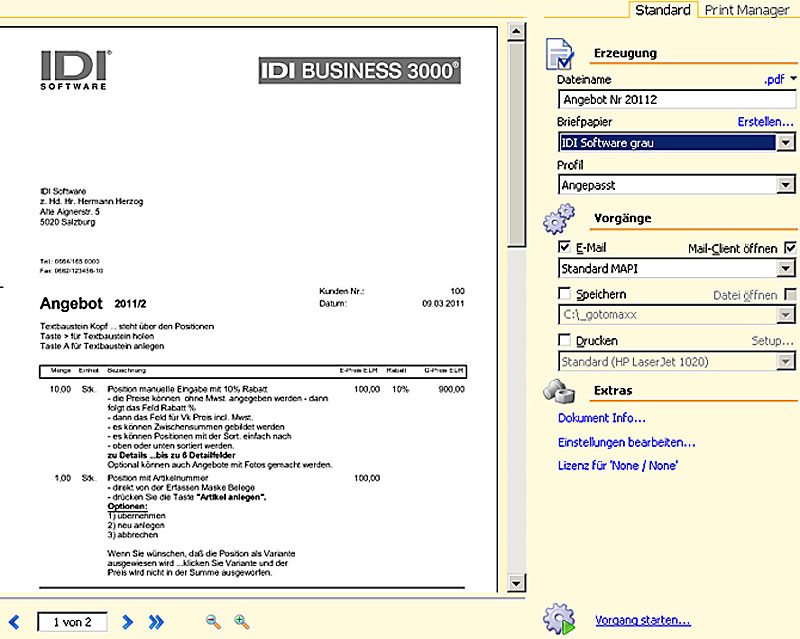
Task: Switch to the Standard tab
Action: (x=663, y=10)
